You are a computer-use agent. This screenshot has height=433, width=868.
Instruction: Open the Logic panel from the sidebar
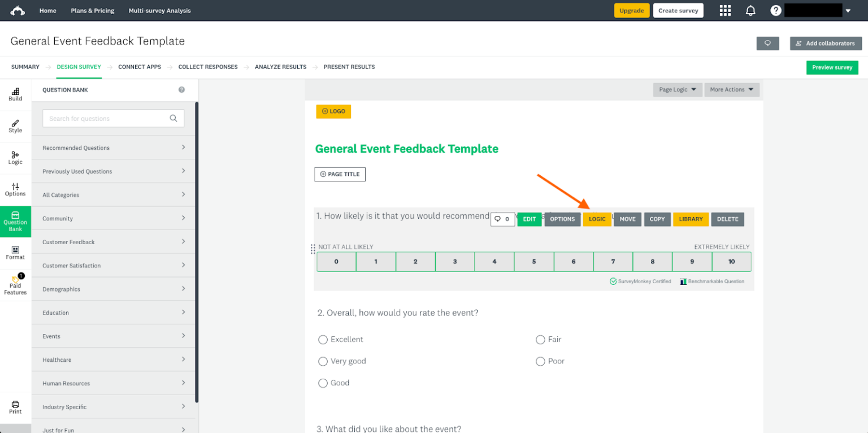(15, 158)
